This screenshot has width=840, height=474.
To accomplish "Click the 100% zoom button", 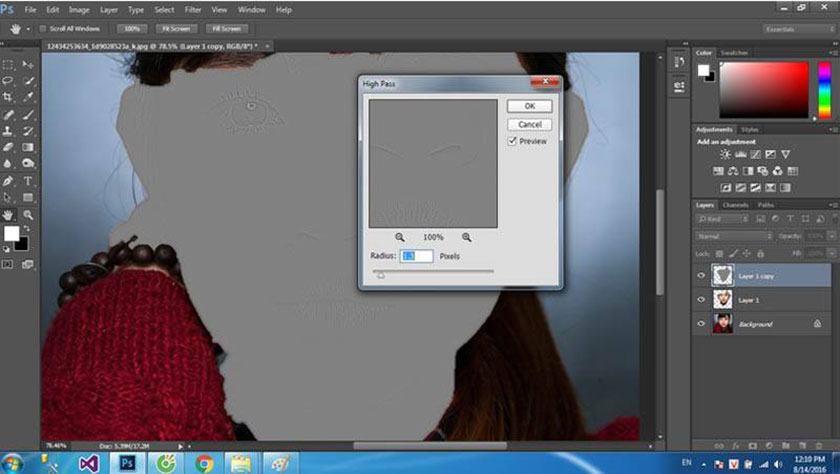I will coord(132,29).
